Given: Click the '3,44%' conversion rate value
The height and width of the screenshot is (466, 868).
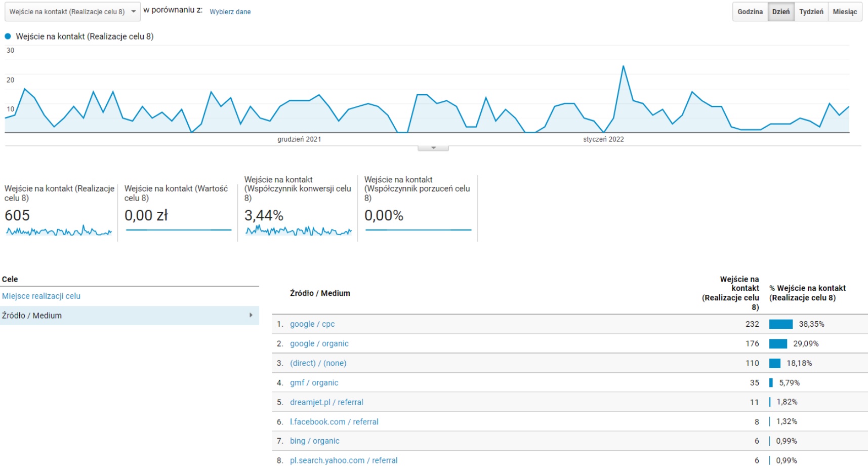Looking at the screenshot, I should point(264,216).
